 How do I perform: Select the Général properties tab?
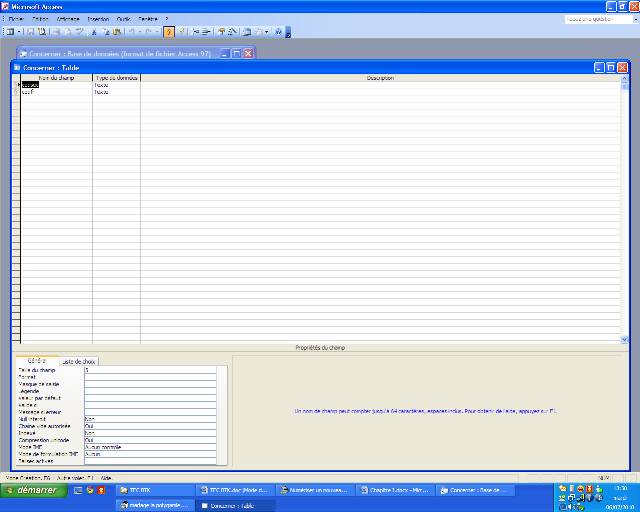point(35,361)
